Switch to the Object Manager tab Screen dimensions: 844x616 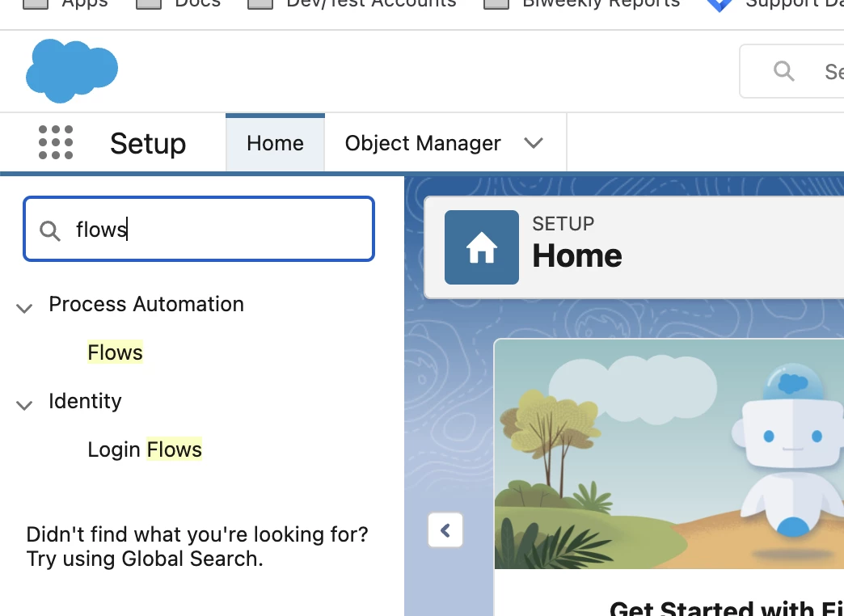[x=423, y=143]
